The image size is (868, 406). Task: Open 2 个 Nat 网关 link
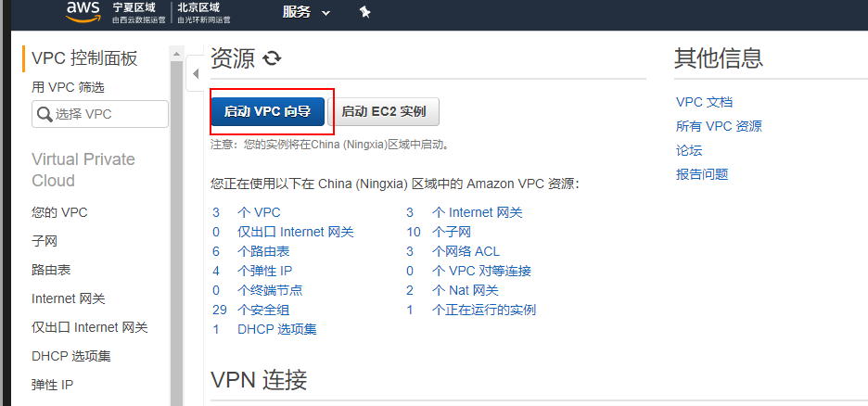(x=453, y=290)
